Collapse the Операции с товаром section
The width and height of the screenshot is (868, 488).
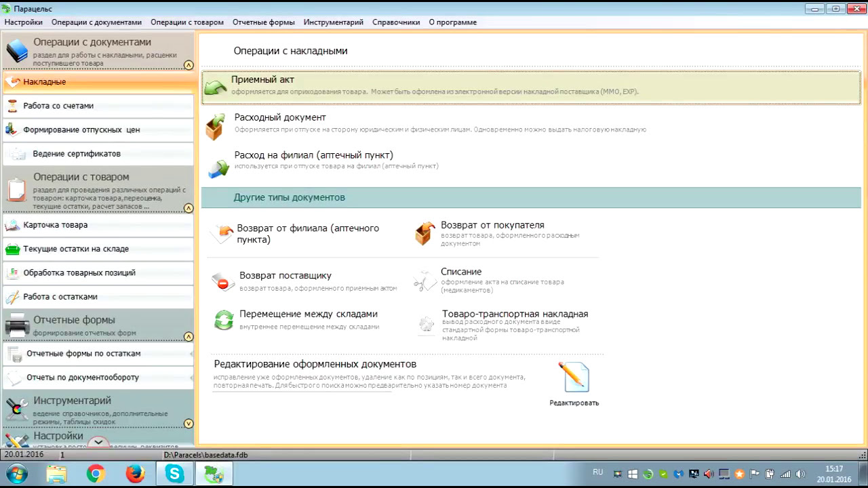pos(189,208)
